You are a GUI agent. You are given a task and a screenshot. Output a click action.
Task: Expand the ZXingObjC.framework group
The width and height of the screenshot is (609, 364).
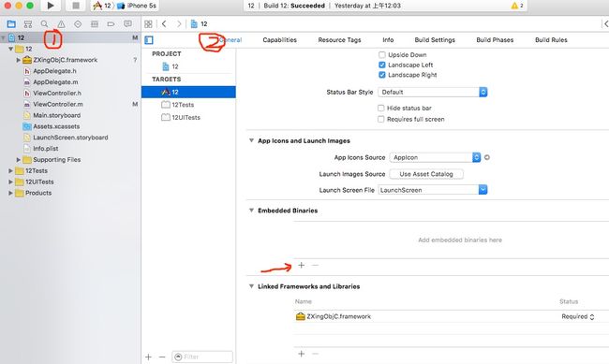click(18, 60)
